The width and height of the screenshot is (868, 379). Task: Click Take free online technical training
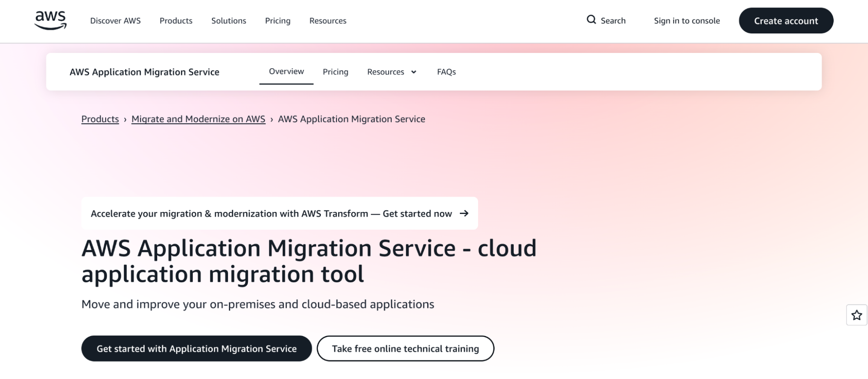tap(405, 349)
